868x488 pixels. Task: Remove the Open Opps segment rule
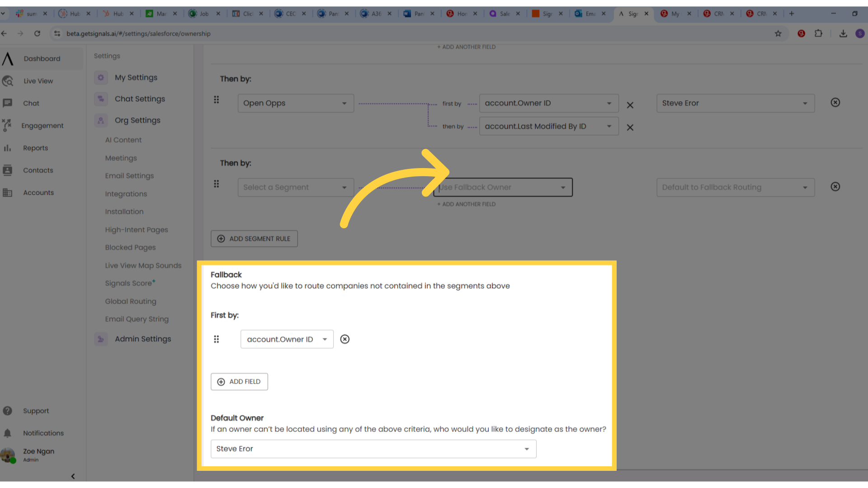click(835, 103)
